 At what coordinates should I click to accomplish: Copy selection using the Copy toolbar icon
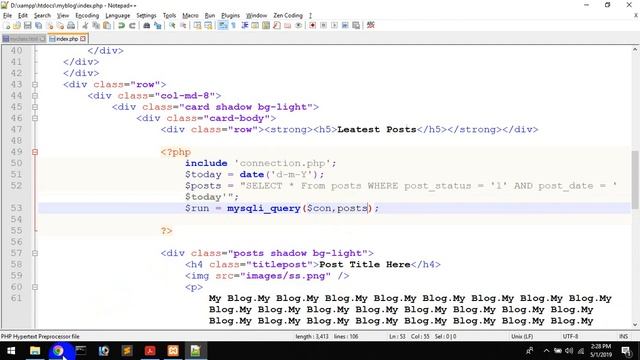96,25
